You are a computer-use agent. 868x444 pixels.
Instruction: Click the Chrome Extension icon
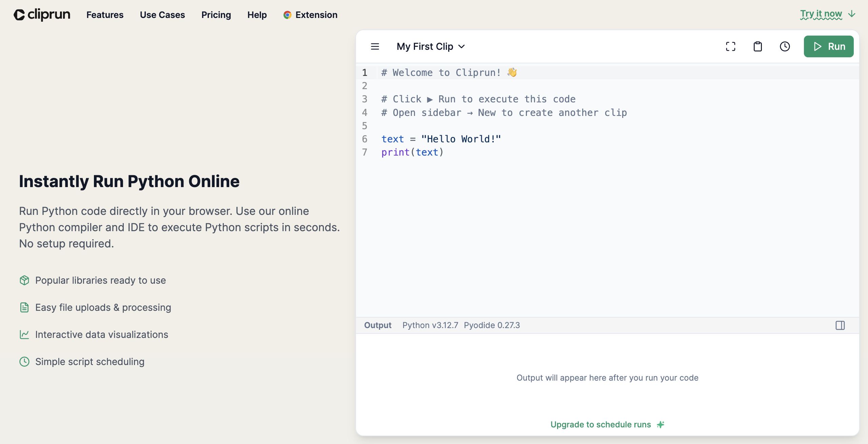click(287, 15)
